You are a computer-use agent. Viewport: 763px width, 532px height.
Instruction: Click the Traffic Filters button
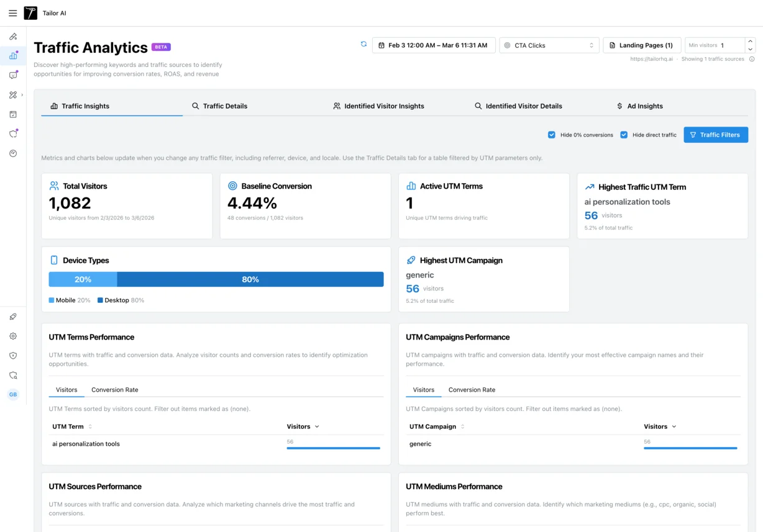coord(716,135)
